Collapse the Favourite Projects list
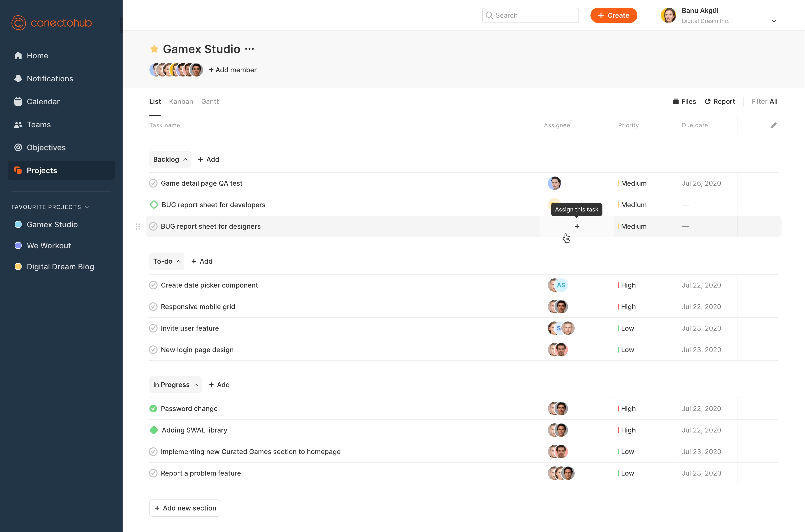Image resolution: width=805 pixels, height=532 pixels. (x=87, y=207)
